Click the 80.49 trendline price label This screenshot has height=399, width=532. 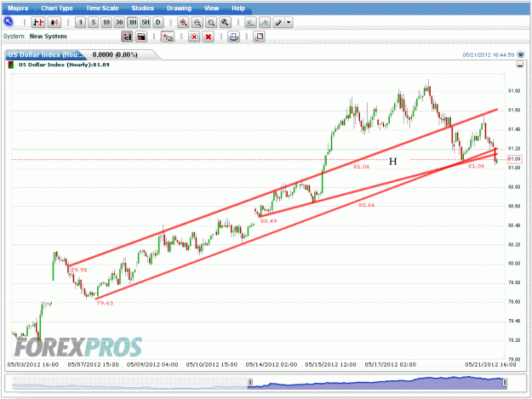[x=268, y=221]
